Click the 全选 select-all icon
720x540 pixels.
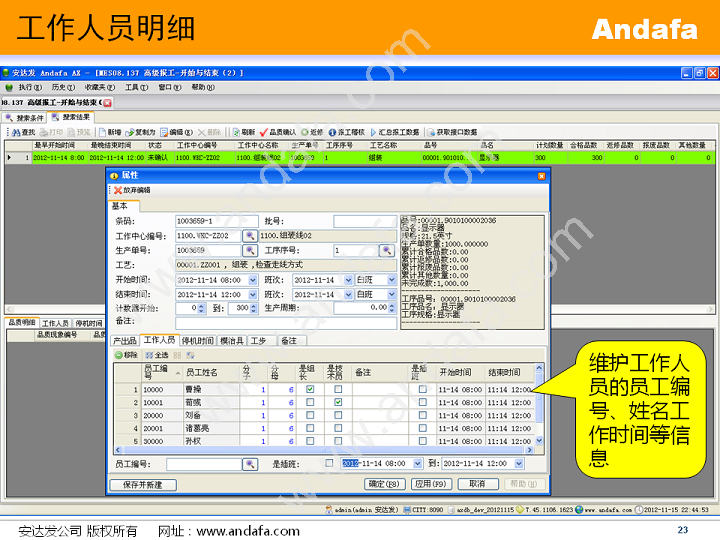tap(148, 355)
